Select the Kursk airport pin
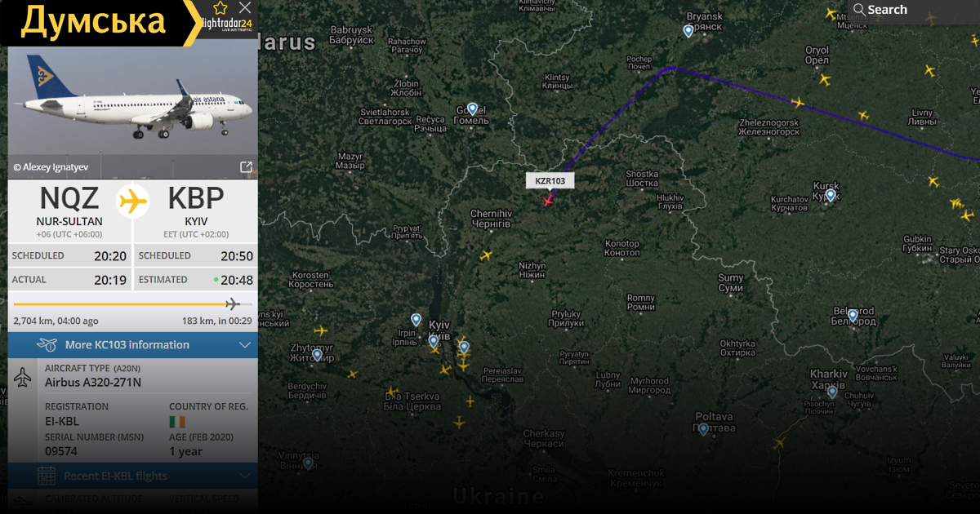The width and height of the screenshot is (980, 514). tap(831, 196)
